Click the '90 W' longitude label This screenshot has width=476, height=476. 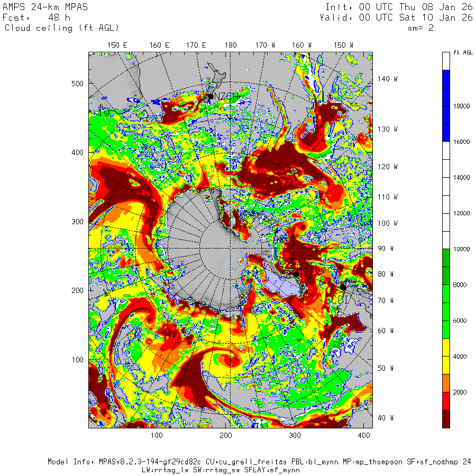click(x=386, y=249)
